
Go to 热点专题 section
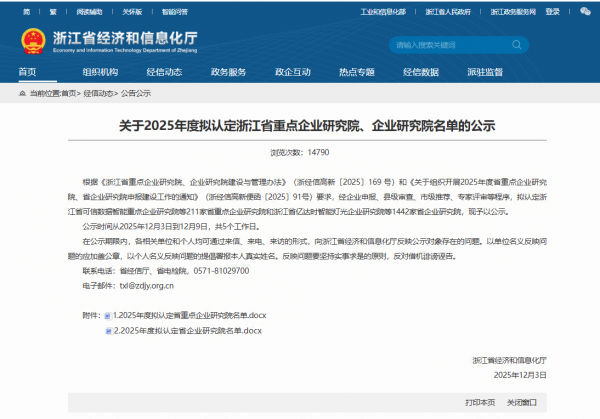tap(356, 73)
